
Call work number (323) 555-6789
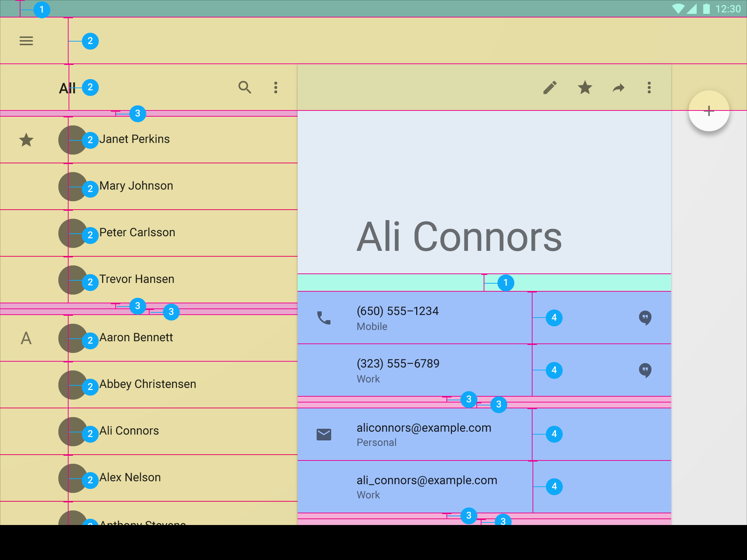pos(484,370)
